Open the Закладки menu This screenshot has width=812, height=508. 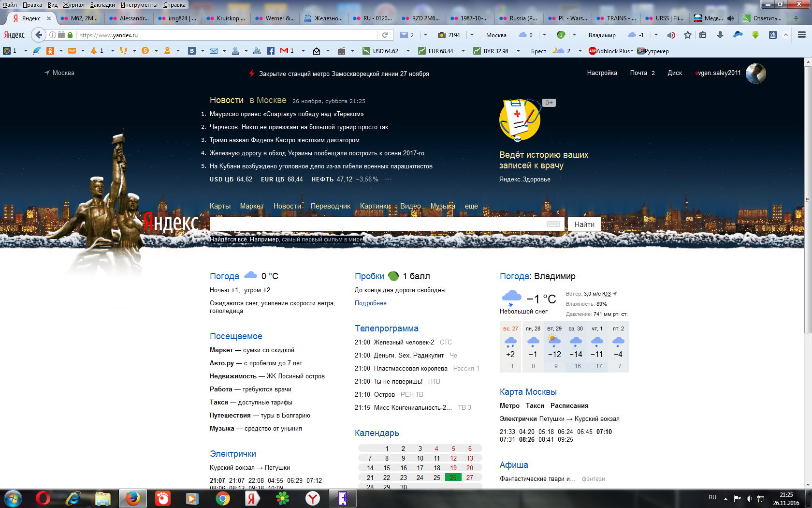(102, 5)
